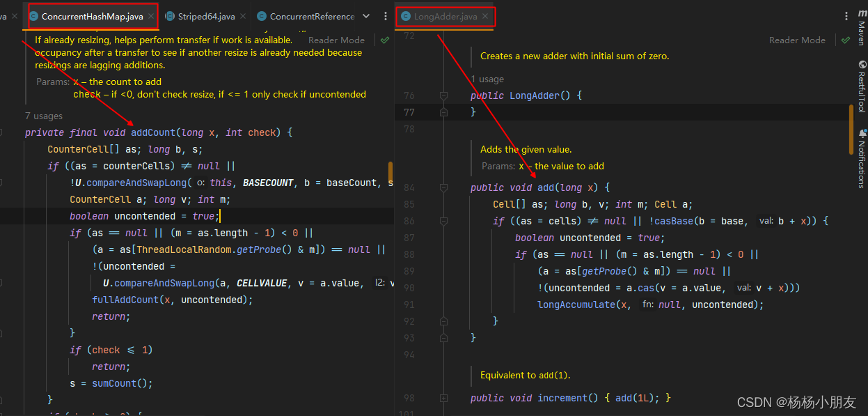Image resolution: width=868 pixels, height=416 pixels.
Task: Open the RestfulTool panel
Action: click(861, 87)
